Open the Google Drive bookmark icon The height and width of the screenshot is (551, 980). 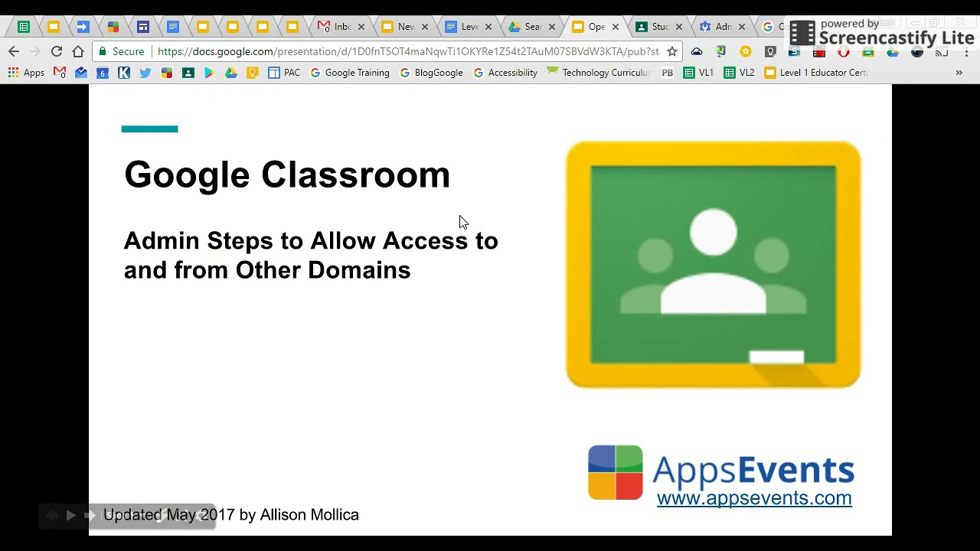click(x=230, y=73)
